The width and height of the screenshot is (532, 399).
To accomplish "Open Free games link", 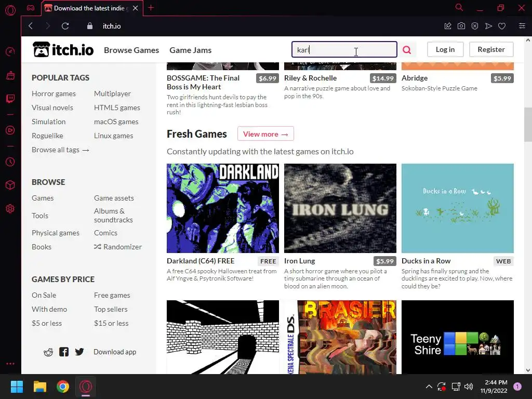I will click(x=112, y=295).
